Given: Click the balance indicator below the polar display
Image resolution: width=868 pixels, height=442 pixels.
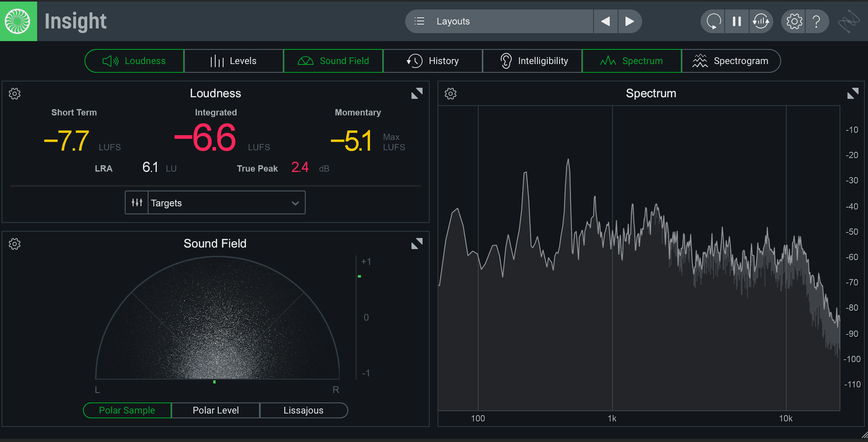Looking at the screenshot, I should point(214,382).
